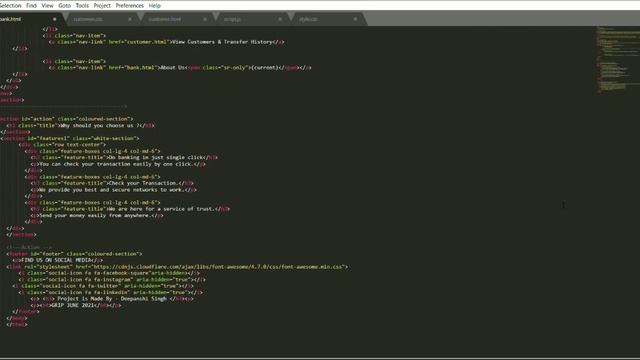This screenshot has width=640, height=360.
Task: Click the unsaved dot on bank.html tab
Action: click(x=54, y=19)
